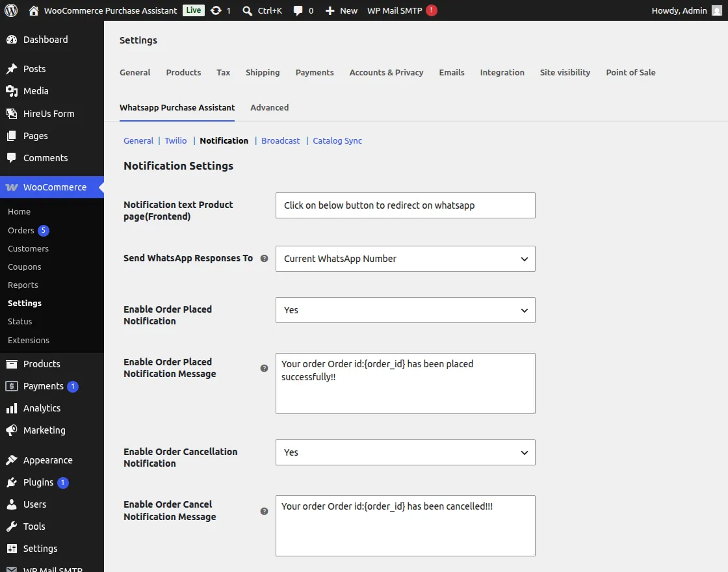Click the Comments bubble icon in sidebar
The width and height of the screenshot is (728, 572).
tap(12, 158)
